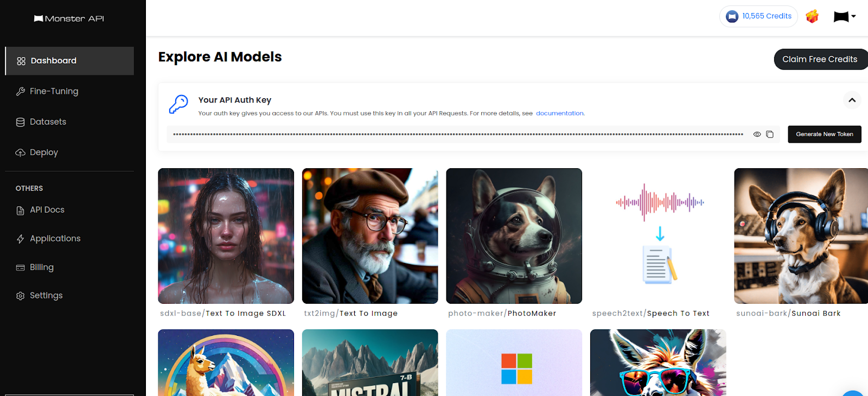Click 'speech2text/Speech To Text' label
Screen dimensions: 868x396
(651, 314)
